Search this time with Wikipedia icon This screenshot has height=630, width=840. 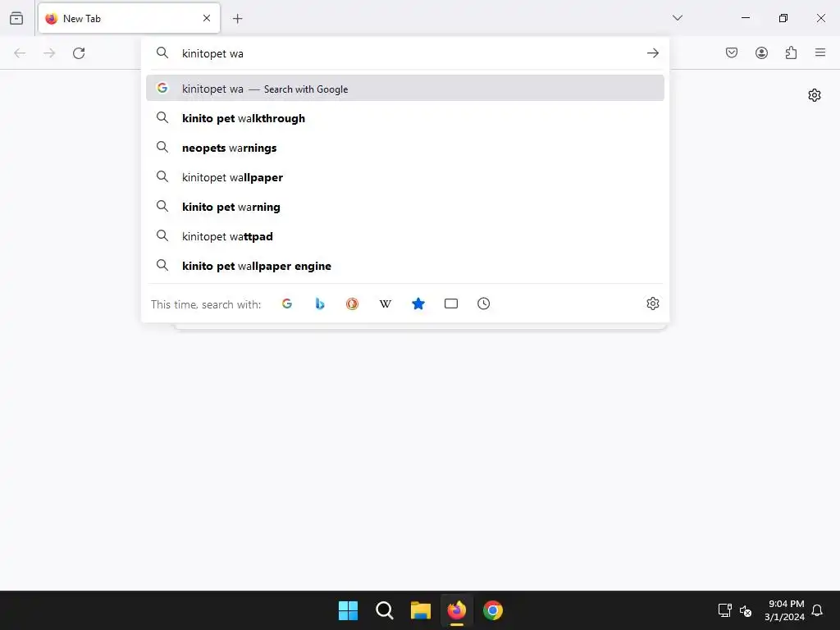386,304
